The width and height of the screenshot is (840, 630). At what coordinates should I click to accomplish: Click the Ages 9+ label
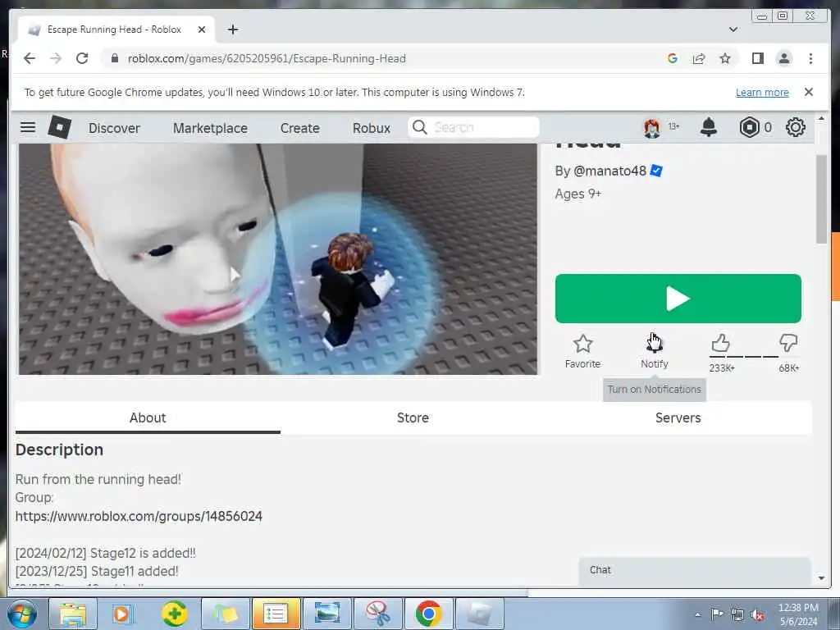click(x=578, y=194)
